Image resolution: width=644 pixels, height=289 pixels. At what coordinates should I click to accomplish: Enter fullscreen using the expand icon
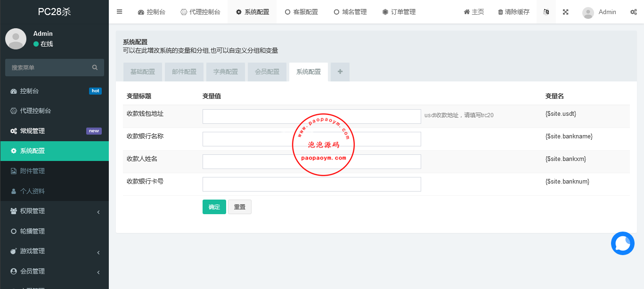point(565,12)
